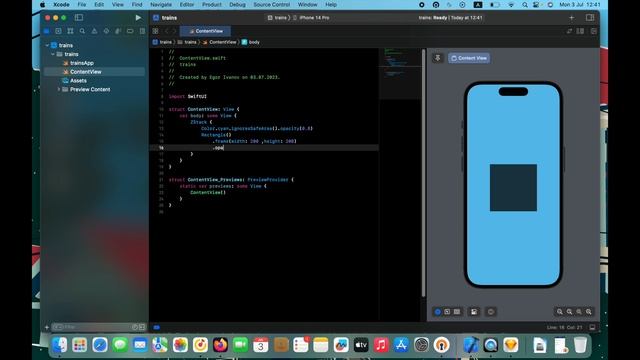This screenshot has width=640, height=360.
Task: Open the Test navigator icon
Action: click(x=106, y=31)
